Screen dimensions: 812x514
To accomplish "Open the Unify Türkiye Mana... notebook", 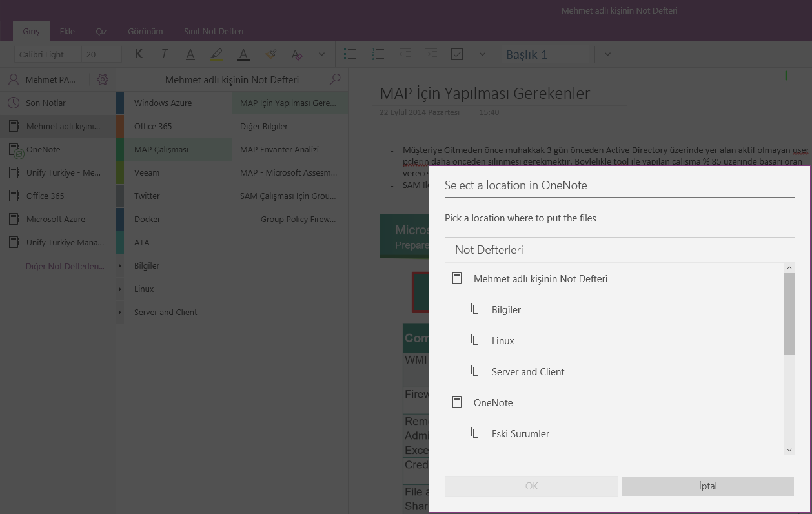I will coord(58,242).
